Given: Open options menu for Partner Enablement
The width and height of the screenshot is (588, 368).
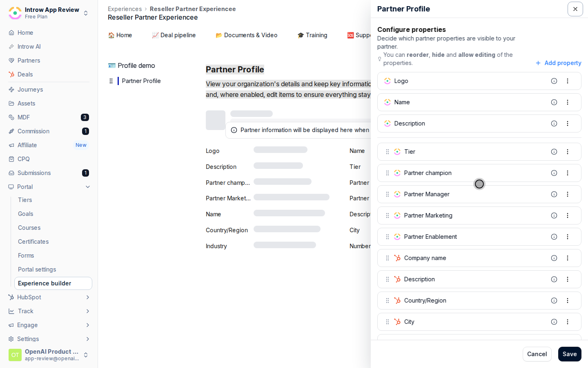Looking at the screenshot, I should 568,237.
